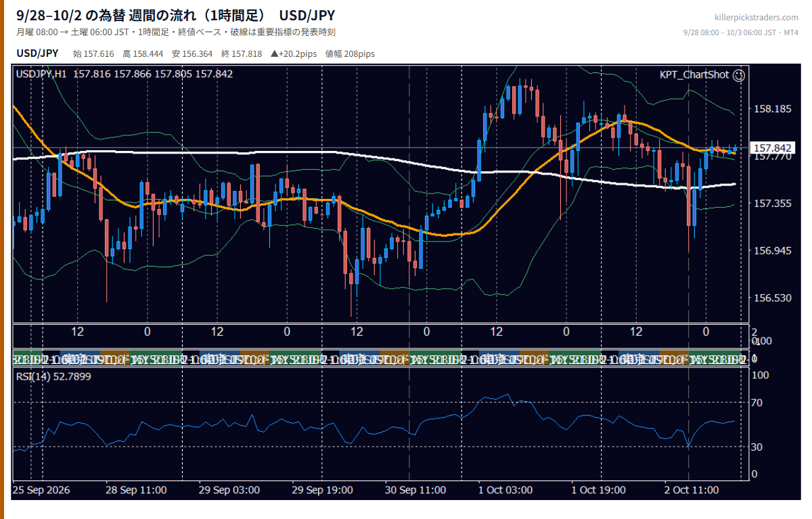Viewport: 812px width, 519px height.
Task: Click the 158.185 price axis label
Action: pos(772,109)
